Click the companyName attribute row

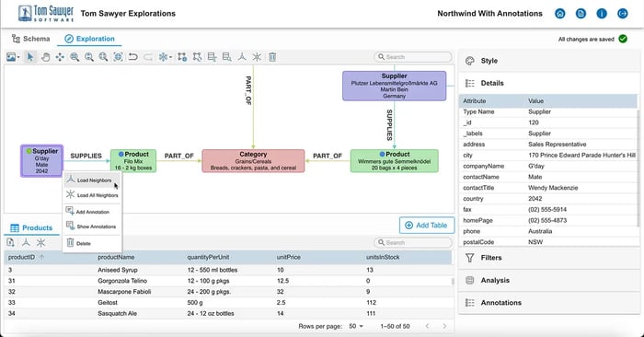(548, 166)
